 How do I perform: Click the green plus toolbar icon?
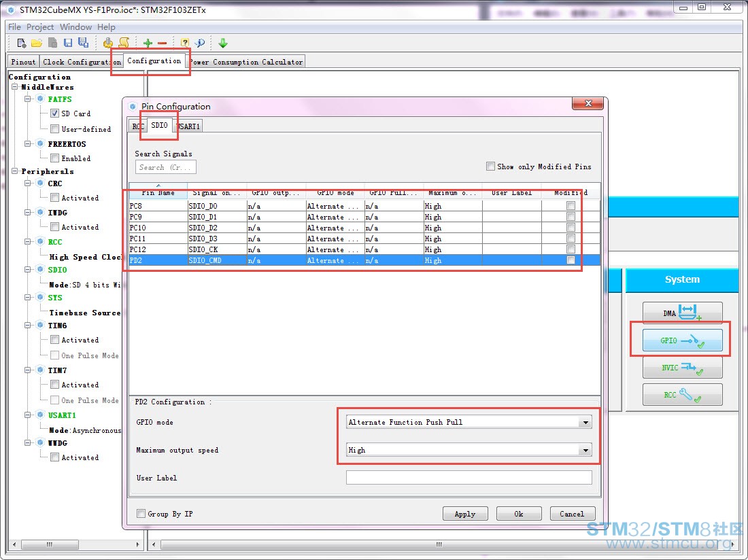pyautogui.click(x=148, y=43)
